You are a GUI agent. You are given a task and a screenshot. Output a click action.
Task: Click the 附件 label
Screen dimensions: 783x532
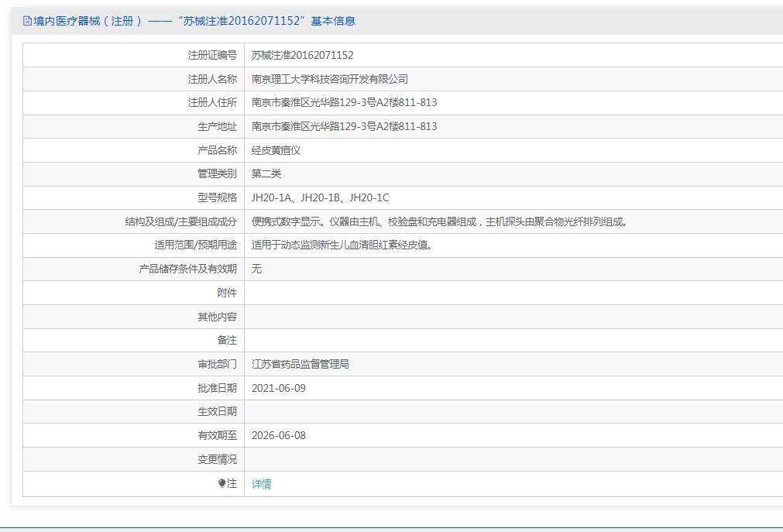pyautogui.click(x=227, y=293)
